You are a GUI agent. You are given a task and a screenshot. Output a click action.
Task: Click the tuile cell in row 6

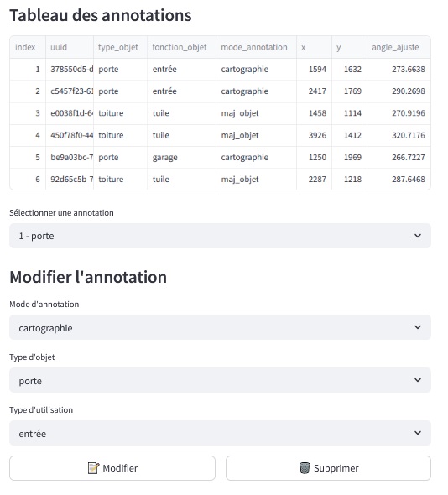[x=181, y=179]
